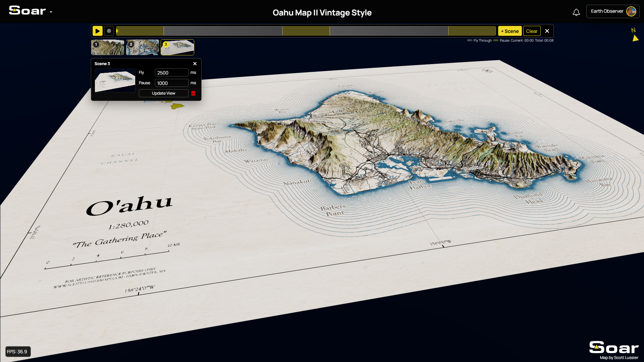Click the Oahu Map II Vintage Style title
This screenshot has width=644, height=362.
(x=322, y=13)
